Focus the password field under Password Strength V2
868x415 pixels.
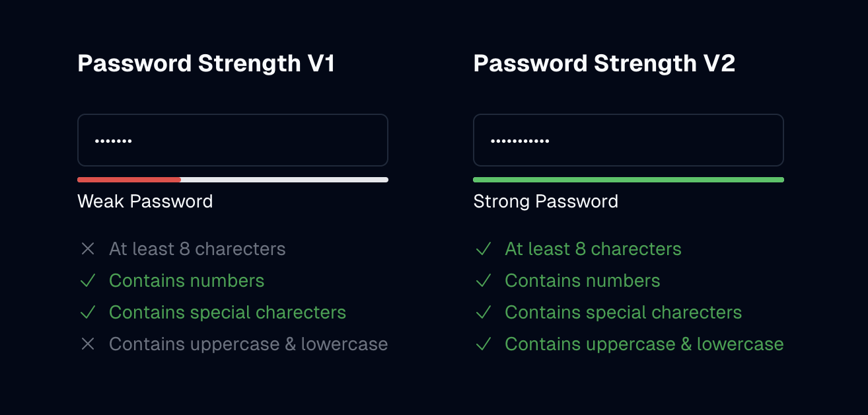(628, 140)
